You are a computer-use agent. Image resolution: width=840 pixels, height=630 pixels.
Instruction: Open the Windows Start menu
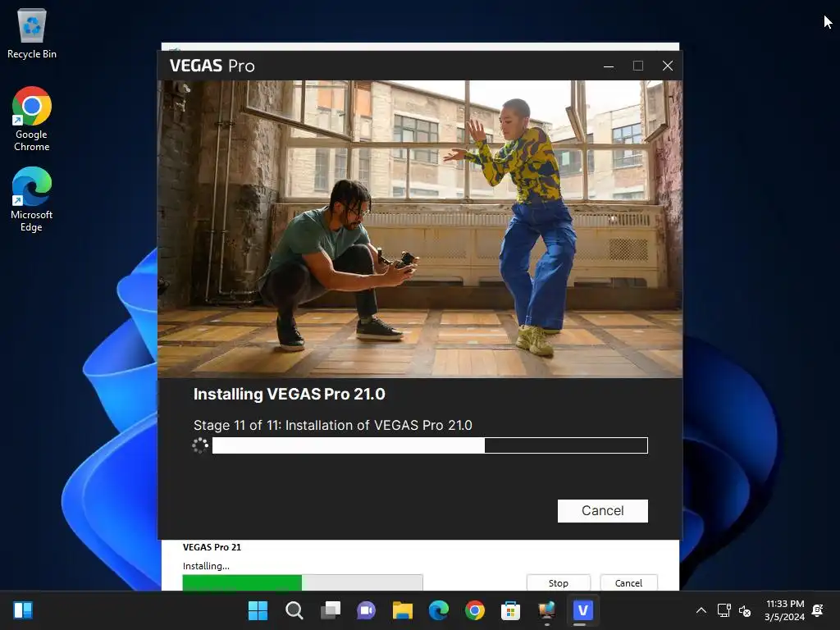(x=258, y=610)
